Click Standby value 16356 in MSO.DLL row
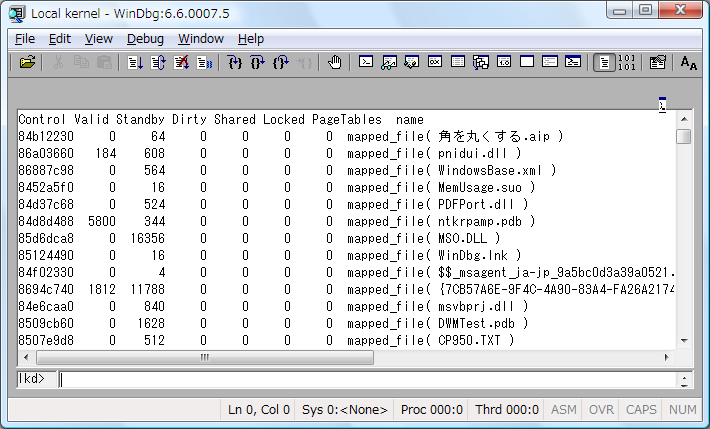 pyautogui.click(x=148, y=238)
